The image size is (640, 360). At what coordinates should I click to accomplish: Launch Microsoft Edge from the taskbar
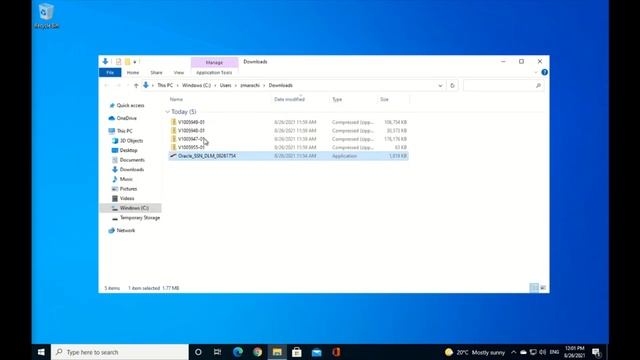pyautogui.click(x=238, y=352)
